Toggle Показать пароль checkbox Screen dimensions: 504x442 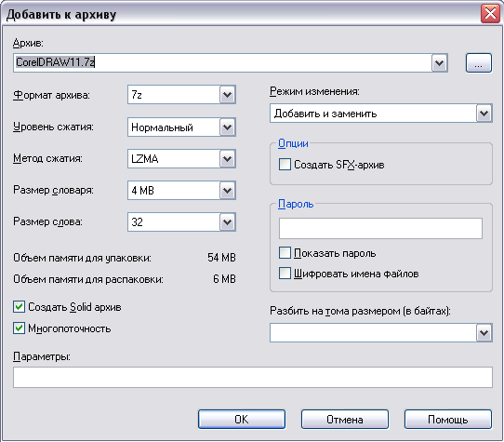285,253
